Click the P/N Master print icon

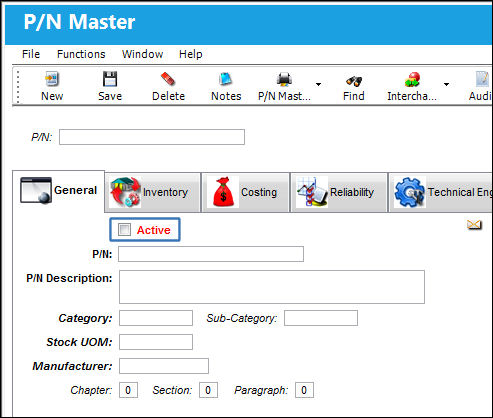(284, 79)
